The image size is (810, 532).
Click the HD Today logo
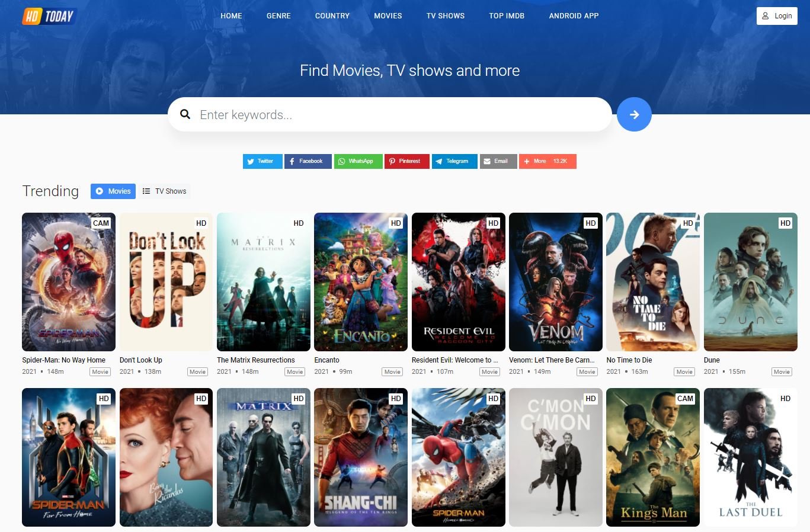[49, 16]
